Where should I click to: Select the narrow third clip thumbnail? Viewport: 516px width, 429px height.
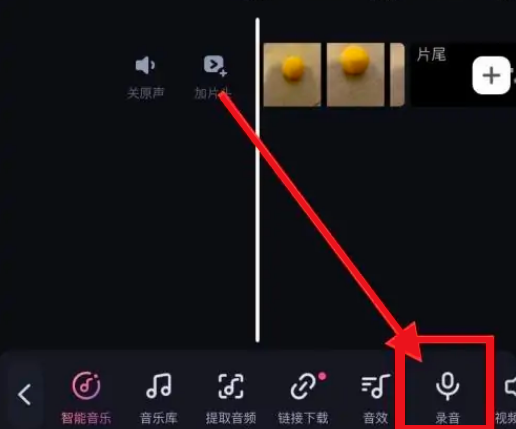(x=397, y=75)
